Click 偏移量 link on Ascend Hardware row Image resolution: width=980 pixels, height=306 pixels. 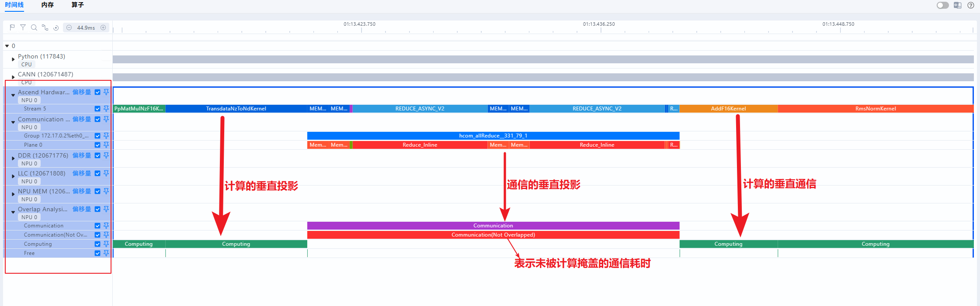tap(82, 92)
